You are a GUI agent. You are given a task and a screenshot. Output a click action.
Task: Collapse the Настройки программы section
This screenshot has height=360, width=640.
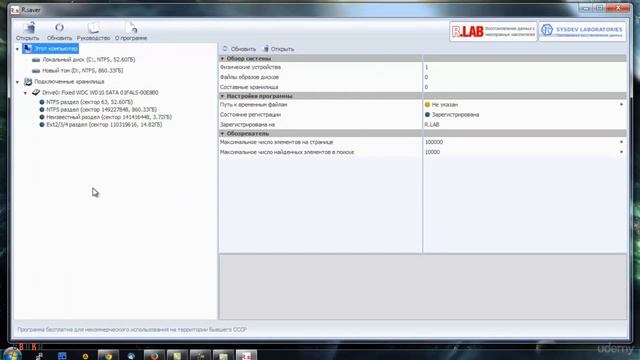click(222, 96)
